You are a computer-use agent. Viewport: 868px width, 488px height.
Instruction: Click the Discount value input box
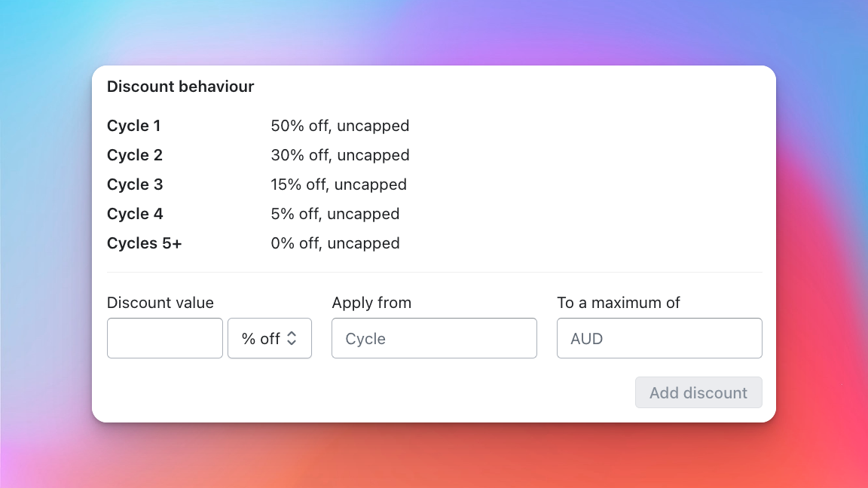pyautogui.click(x=165, y=338)
